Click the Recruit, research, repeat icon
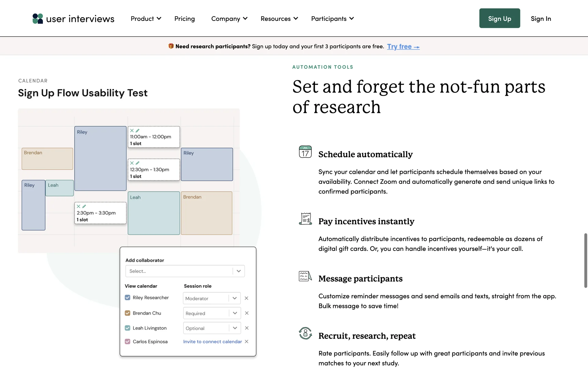 305,333
